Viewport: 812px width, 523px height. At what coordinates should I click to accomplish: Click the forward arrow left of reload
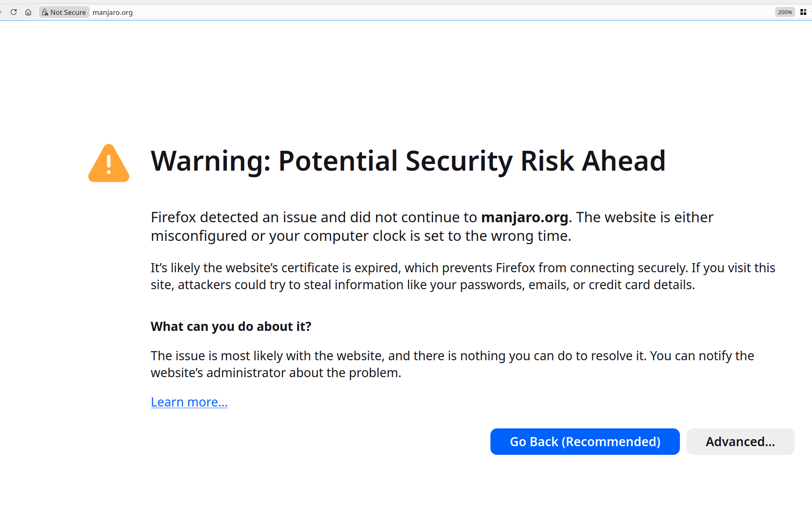click(x=1, y=12)
